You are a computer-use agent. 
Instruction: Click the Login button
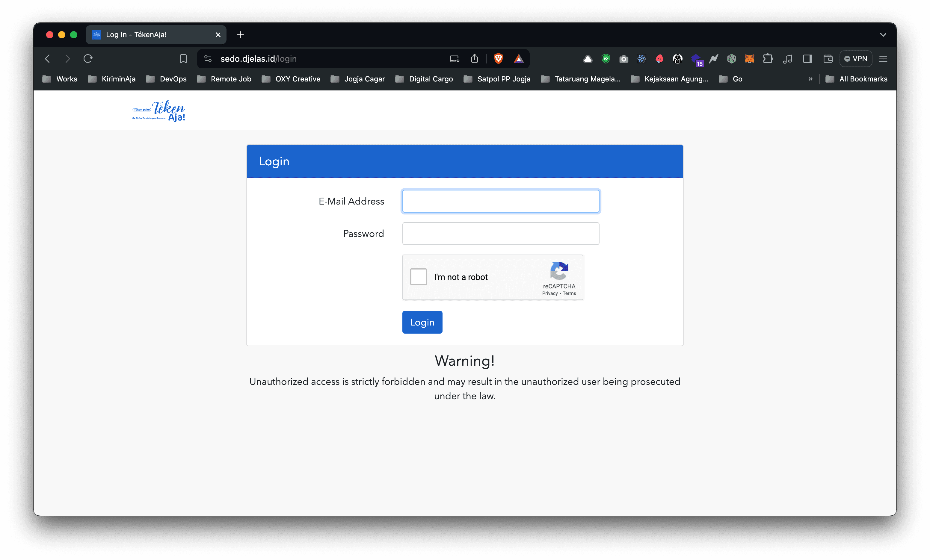(x=422, y=322)
